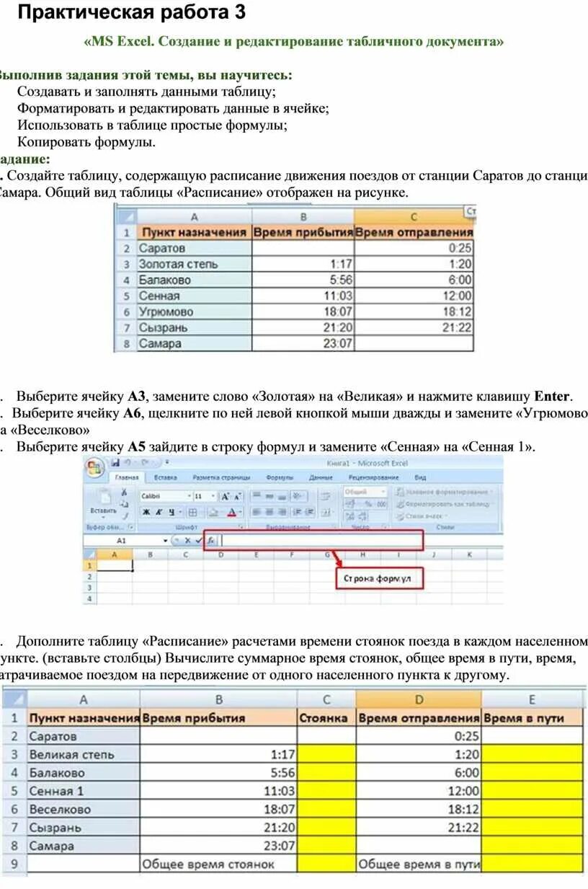Click the fill color bucket swatch
Screen dimensions: 588x889
(213, 512)
